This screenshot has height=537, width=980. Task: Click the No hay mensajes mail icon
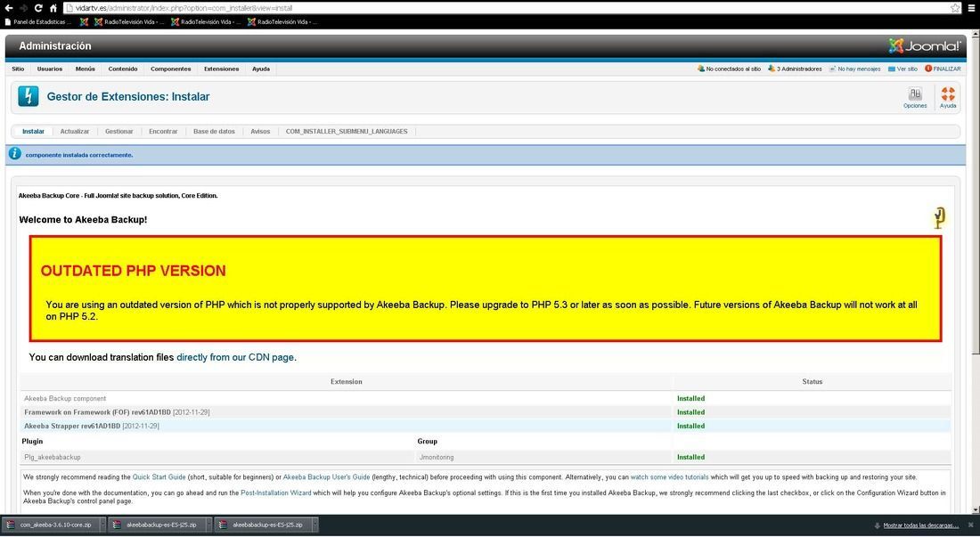[x=832, y=69]
